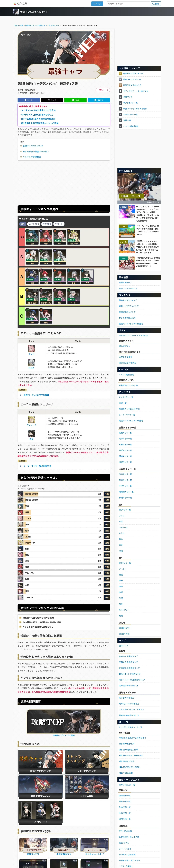Open 鑑心 character icon in S tier

[x=46, y=257]
